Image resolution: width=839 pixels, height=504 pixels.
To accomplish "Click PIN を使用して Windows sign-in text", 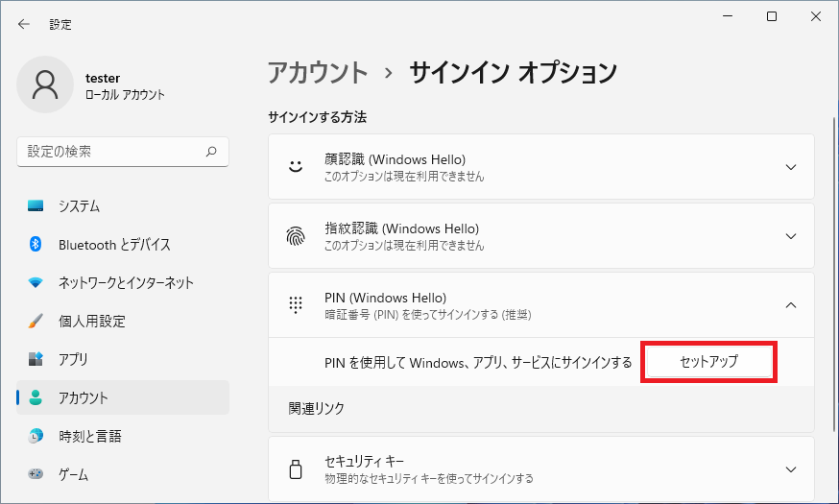I will point(478,363).
